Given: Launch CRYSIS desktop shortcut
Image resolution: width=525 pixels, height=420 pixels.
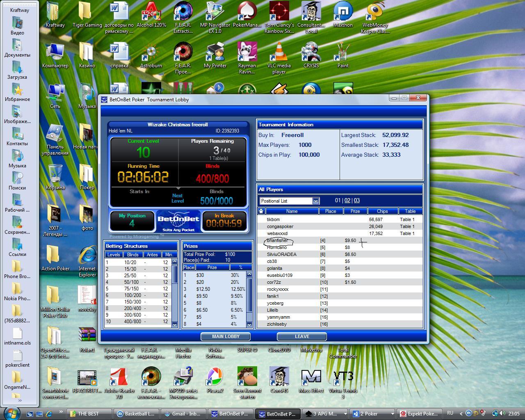Looking at the screenshot, I should pos(311,55).
